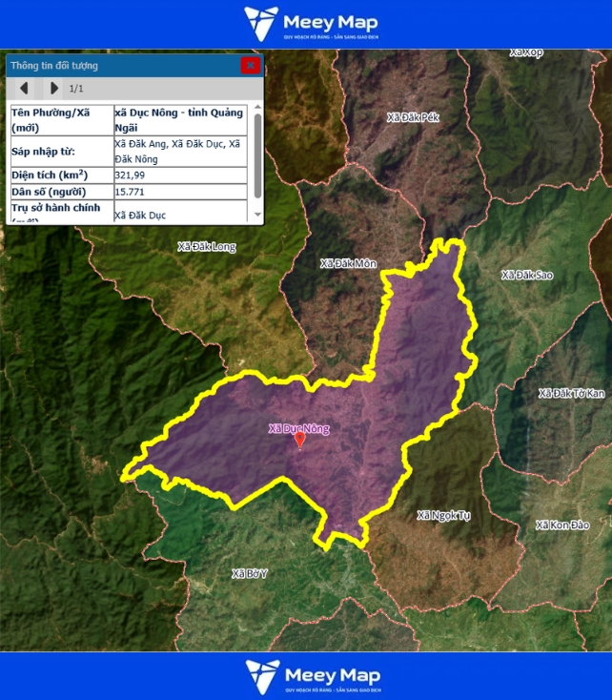Click the next record arrow in popup
This screenshot has height=700, width=612.
54,89
